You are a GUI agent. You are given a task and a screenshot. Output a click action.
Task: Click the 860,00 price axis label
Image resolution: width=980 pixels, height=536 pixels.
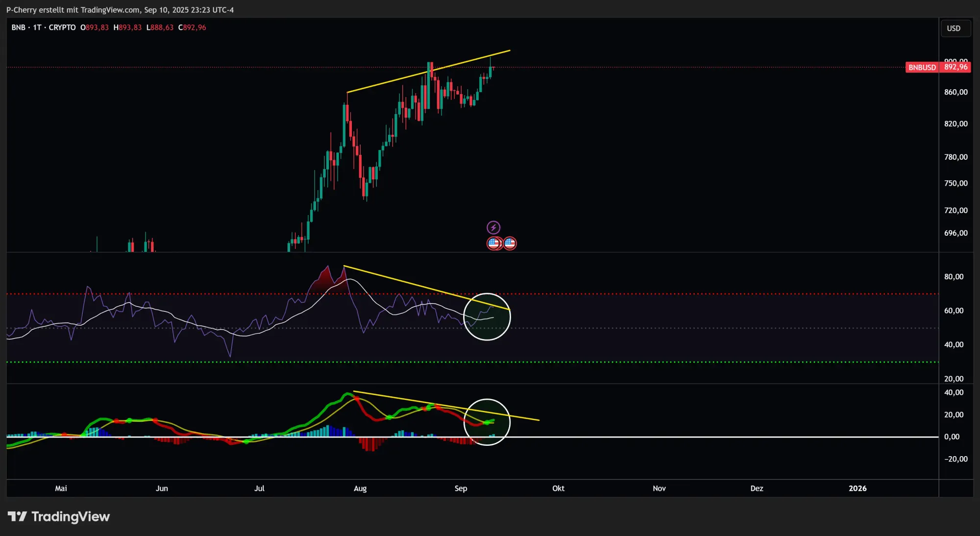(955, 92)
